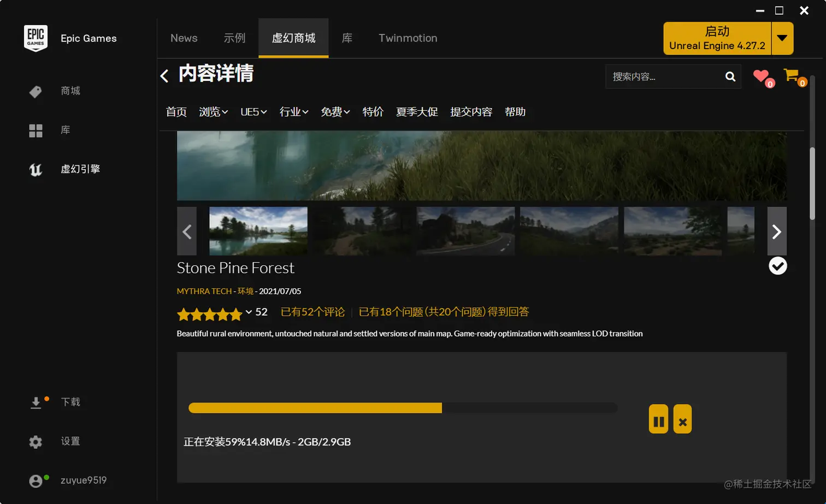
Task: Open the 设置 gear icon
Action: (36, 442)
